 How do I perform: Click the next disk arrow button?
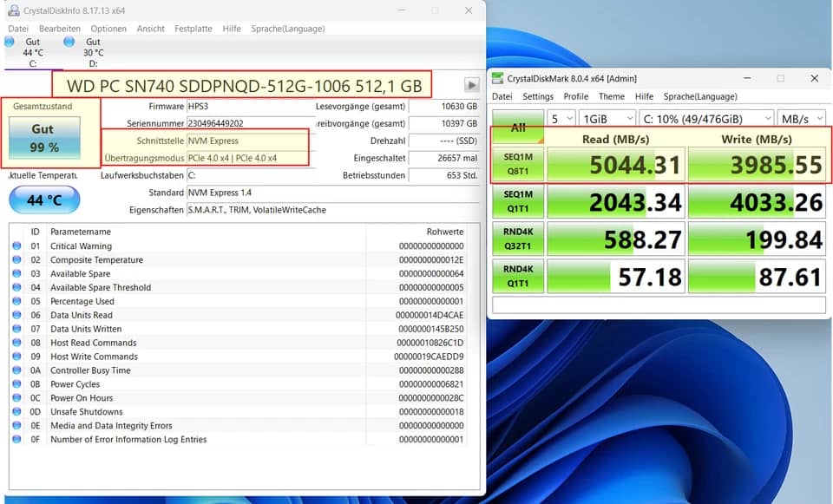coord(471,85)
